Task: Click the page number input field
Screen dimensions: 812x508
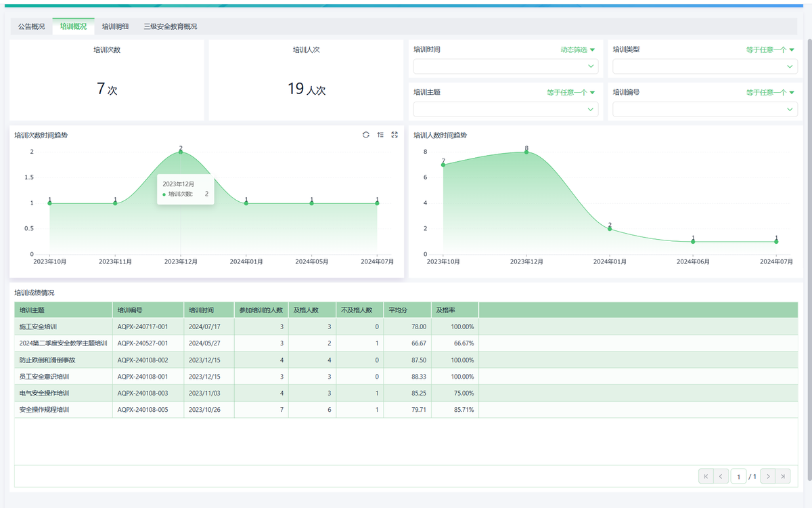Action: pyautogui.click(x=738, y=477)
